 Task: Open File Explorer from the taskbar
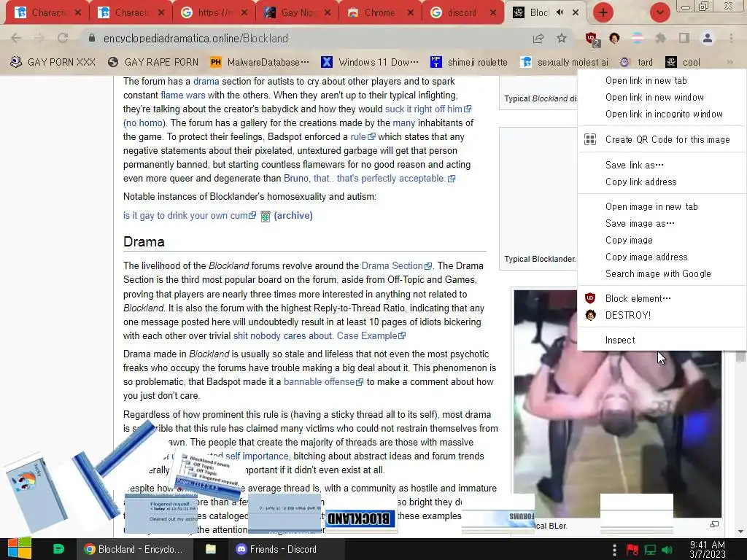[211, 549]
